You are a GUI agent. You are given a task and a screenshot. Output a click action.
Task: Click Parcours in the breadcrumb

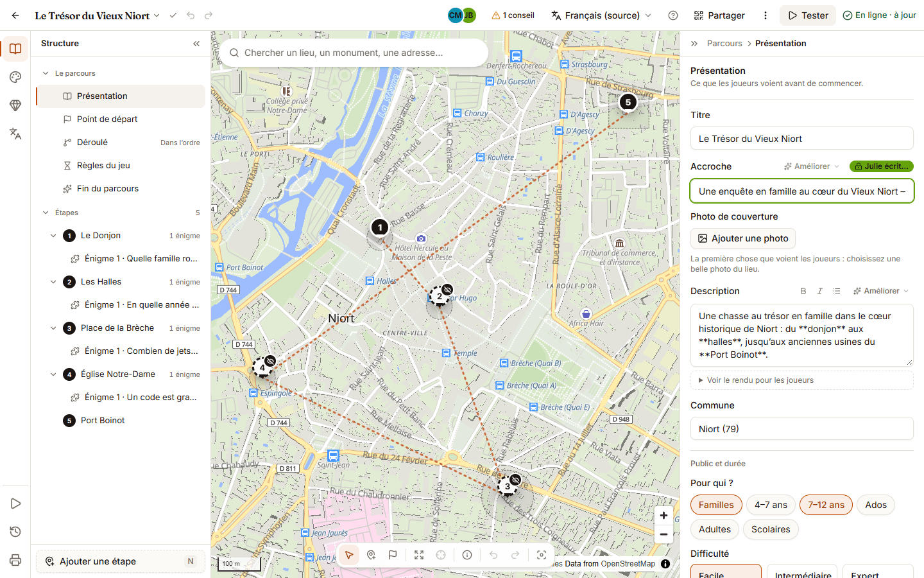[724, 44]
